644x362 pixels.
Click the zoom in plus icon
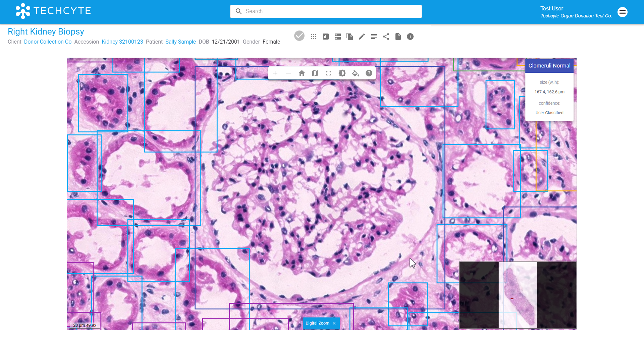click(275, 73)
